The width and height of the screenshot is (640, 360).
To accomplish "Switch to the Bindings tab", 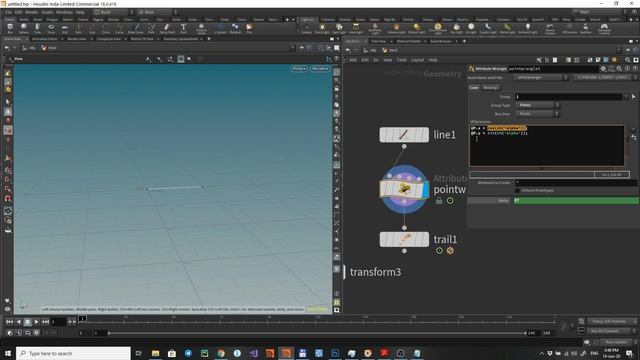I will pos(491,88).
